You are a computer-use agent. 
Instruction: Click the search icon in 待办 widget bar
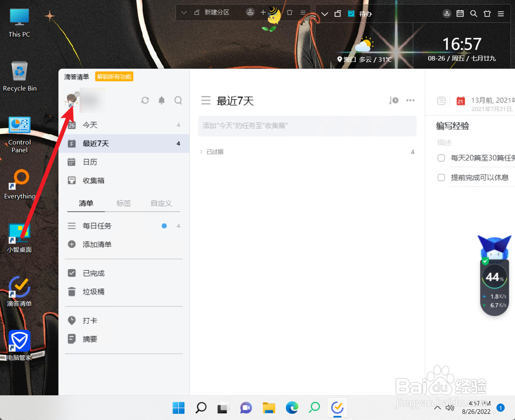pos(474,14)
